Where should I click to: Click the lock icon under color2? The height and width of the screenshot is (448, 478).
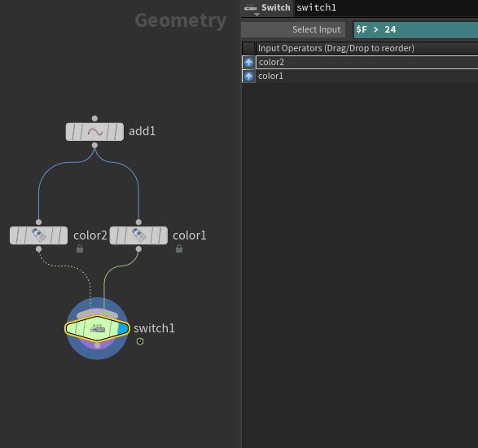[x=80, y=248]
